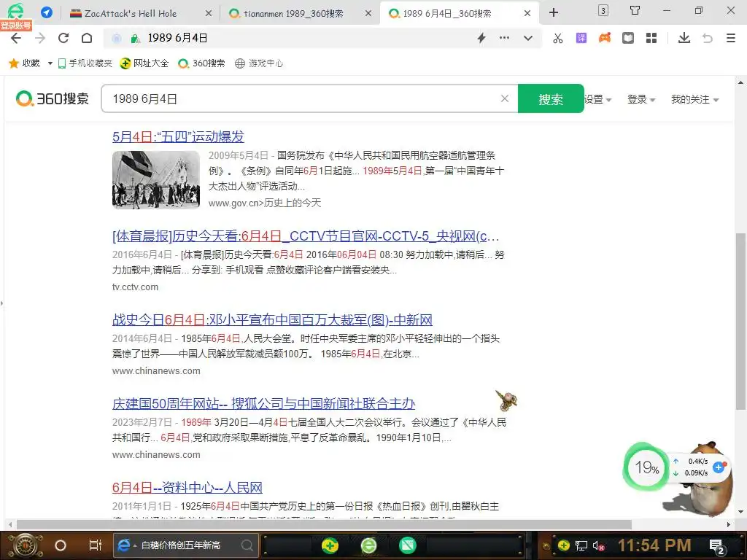747x560 pixels.
Task: Click the 19% memory accelerator ball
Action: tap(646, 467)
